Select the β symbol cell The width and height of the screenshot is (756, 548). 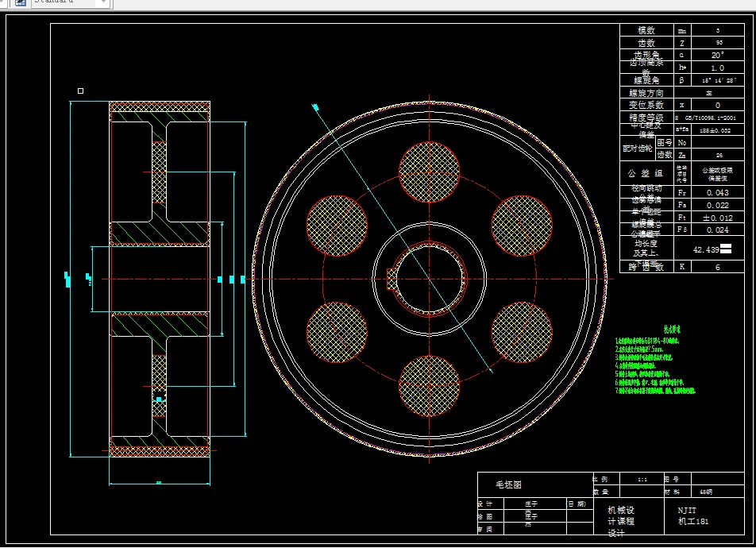click(681, 80)
